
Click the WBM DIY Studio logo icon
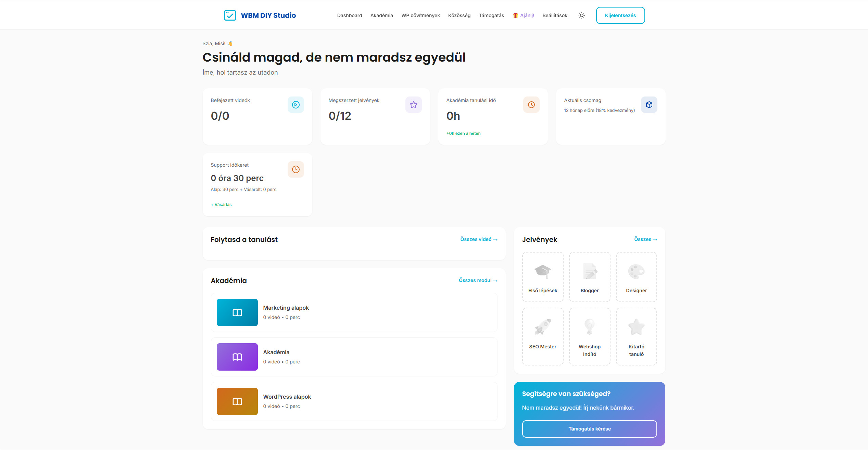[230, 15]
